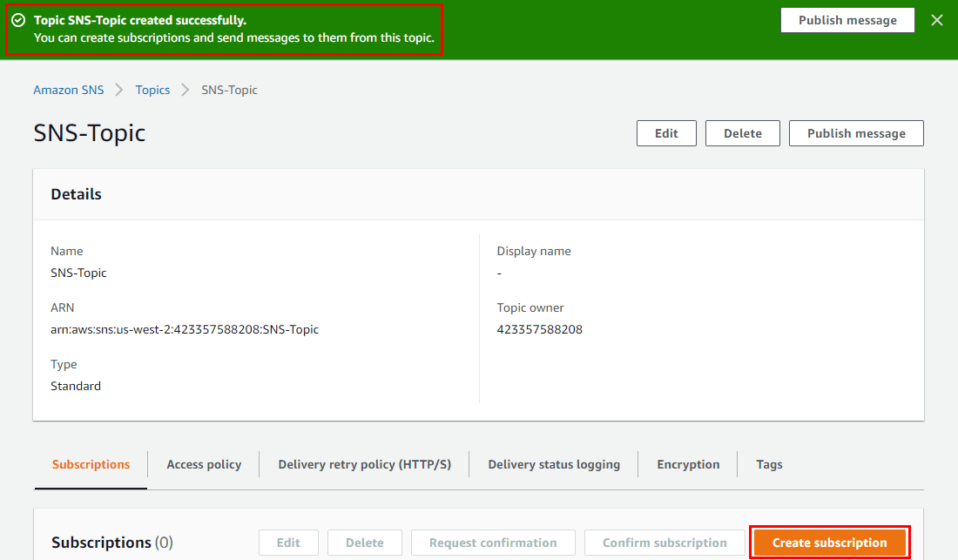Delete the SNS-Topic using the header button
Image resolution: width=958 pixels, height=560 pixels.
(x=742, y=133)
